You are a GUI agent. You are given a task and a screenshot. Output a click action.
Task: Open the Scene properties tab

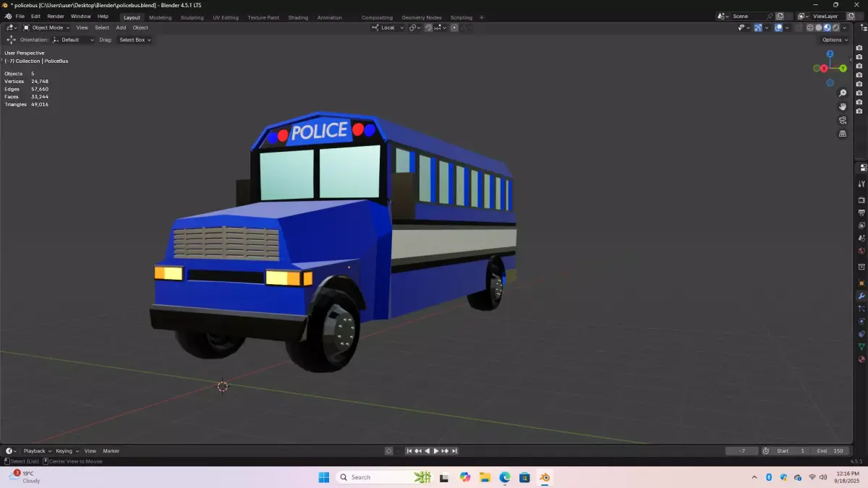click(861, 238)
